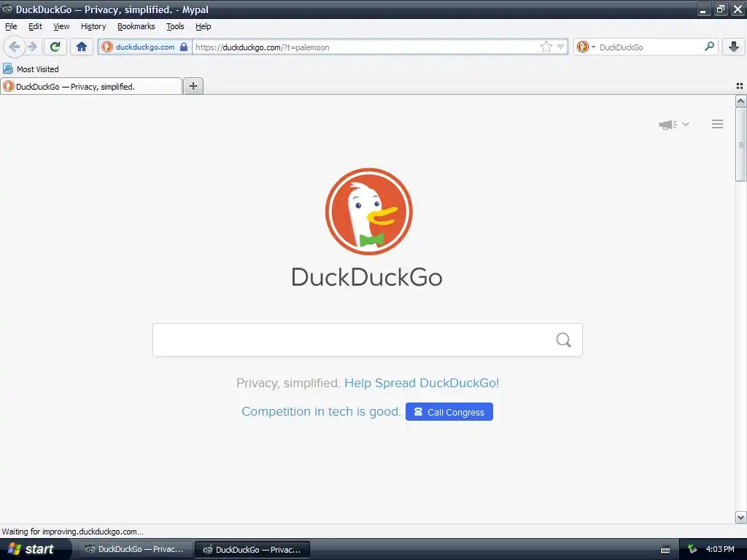Open the Bookmarks menu
The image size is (747, 560).
coord(136,26)
